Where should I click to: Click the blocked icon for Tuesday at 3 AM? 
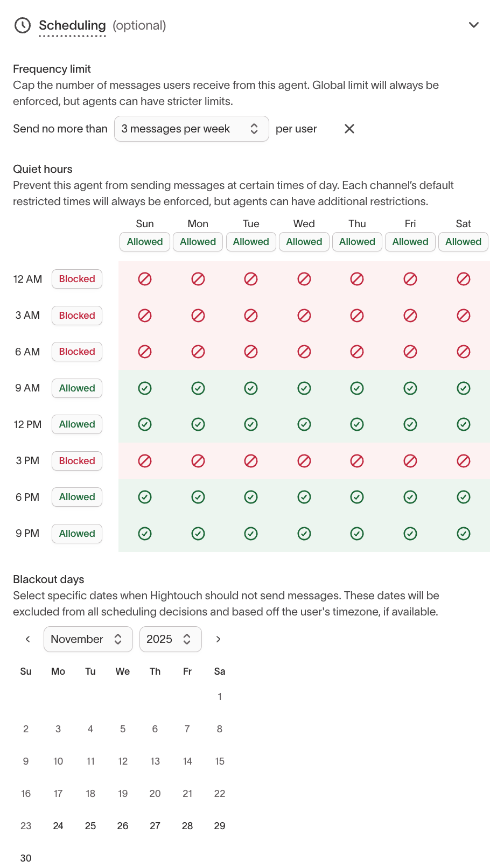[251, 316]
